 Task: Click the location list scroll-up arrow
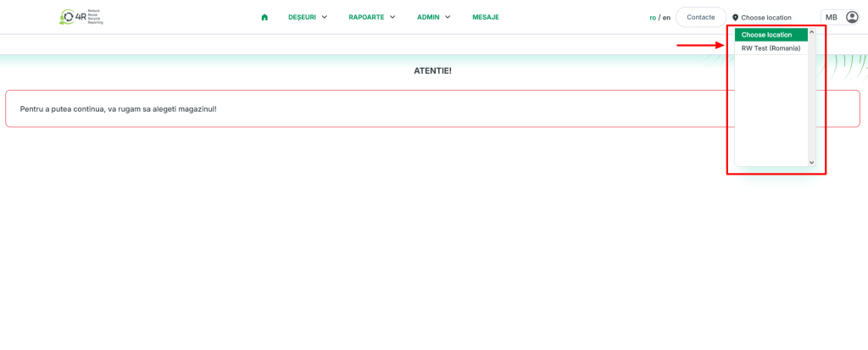tap(811, 32)
